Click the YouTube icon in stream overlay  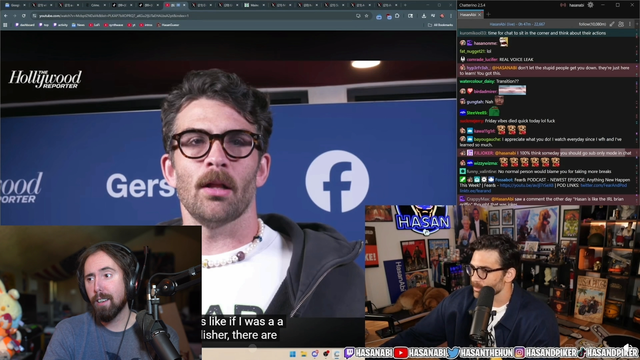(401, 352)
